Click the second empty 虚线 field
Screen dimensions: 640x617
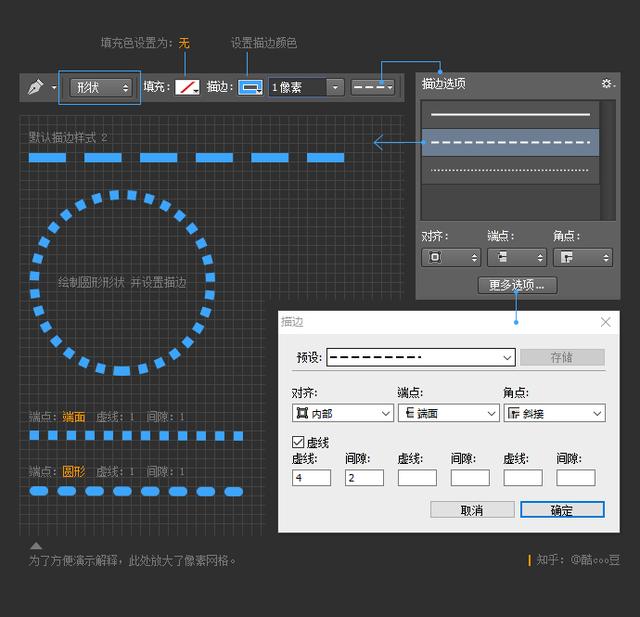tap(417, 477)
